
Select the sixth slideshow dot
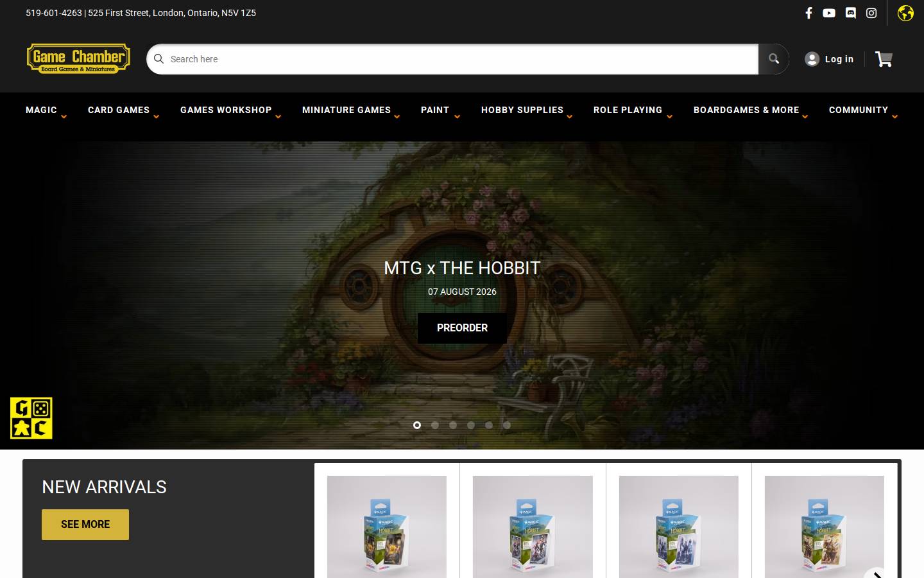(507, 425)
